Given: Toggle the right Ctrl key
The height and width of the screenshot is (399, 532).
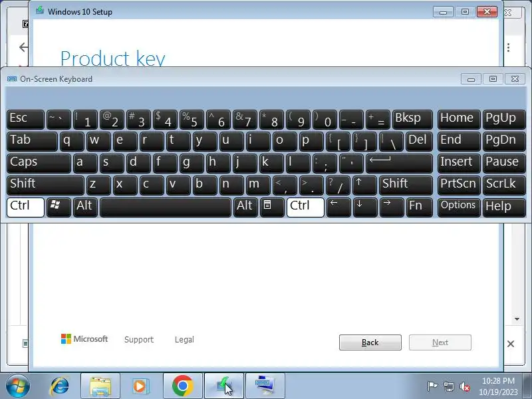Looking at the screenshot, I should tap(305, 207).
